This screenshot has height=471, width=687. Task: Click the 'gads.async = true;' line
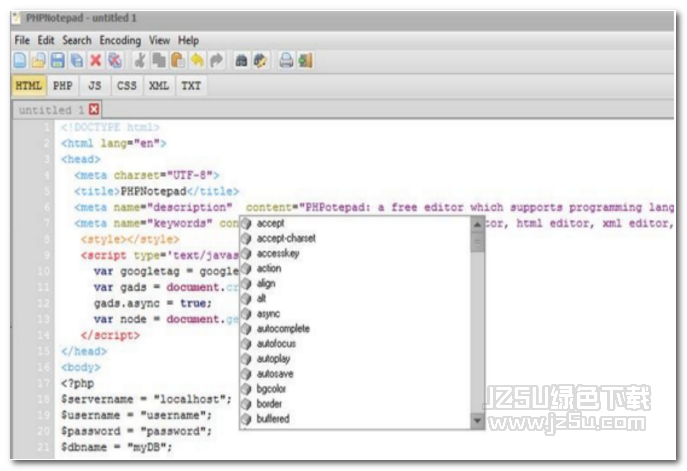tap(152, 303)
